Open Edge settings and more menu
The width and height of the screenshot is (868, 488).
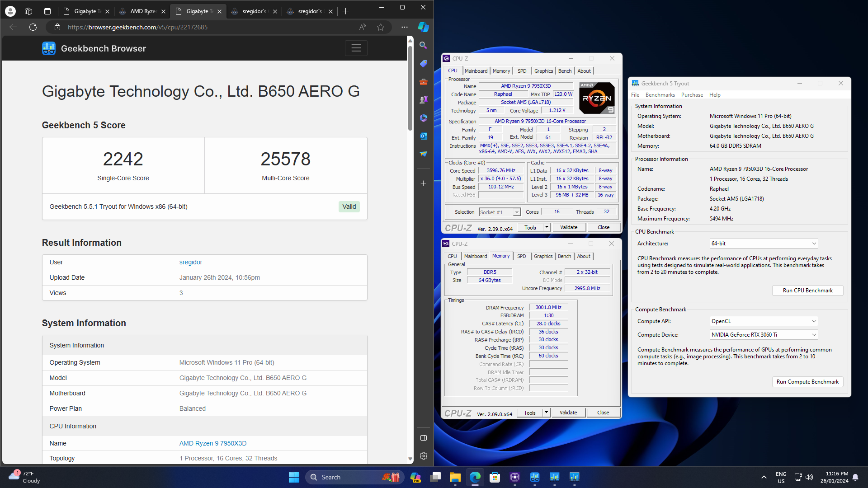coord(405,27)
